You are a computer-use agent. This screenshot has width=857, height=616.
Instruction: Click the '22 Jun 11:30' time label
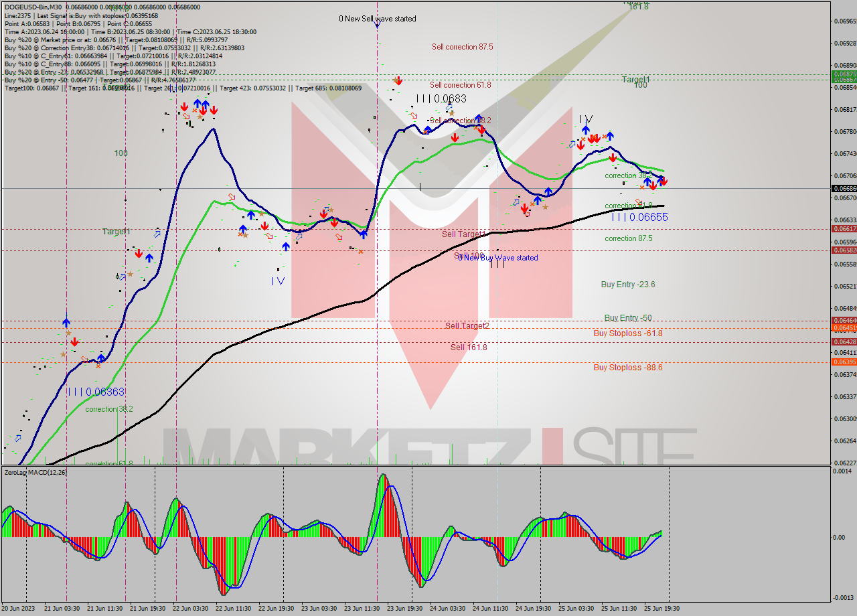coord(233,609)
